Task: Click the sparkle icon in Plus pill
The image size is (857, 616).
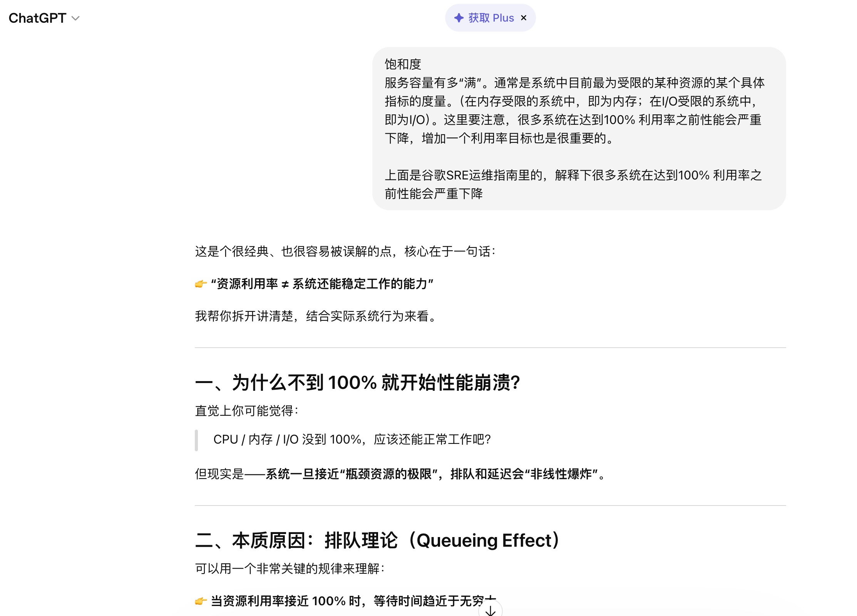Action: click(x=459, y=18)
